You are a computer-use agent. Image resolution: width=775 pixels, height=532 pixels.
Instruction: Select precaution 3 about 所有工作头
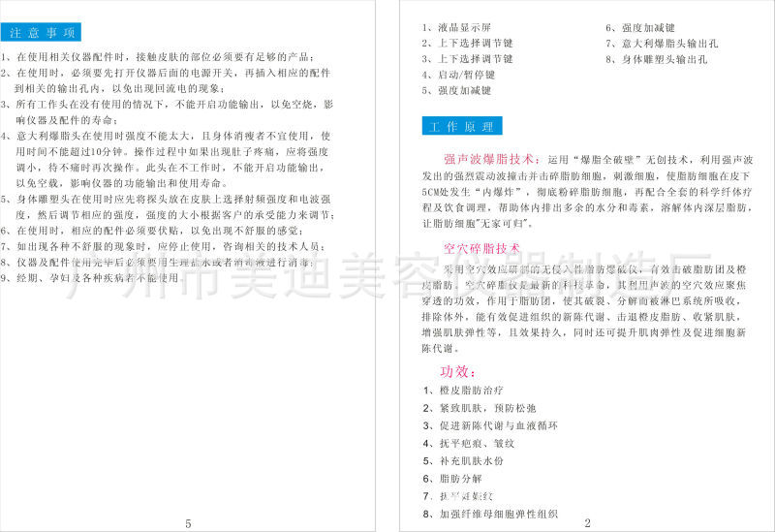[167, 105]
